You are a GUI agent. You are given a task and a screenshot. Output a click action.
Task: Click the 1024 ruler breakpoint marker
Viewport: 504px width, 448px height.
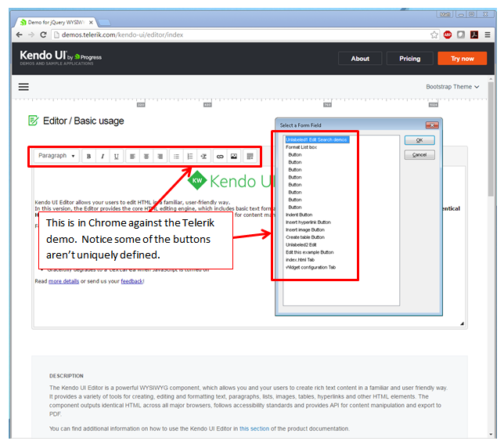[x=434, y=105]
